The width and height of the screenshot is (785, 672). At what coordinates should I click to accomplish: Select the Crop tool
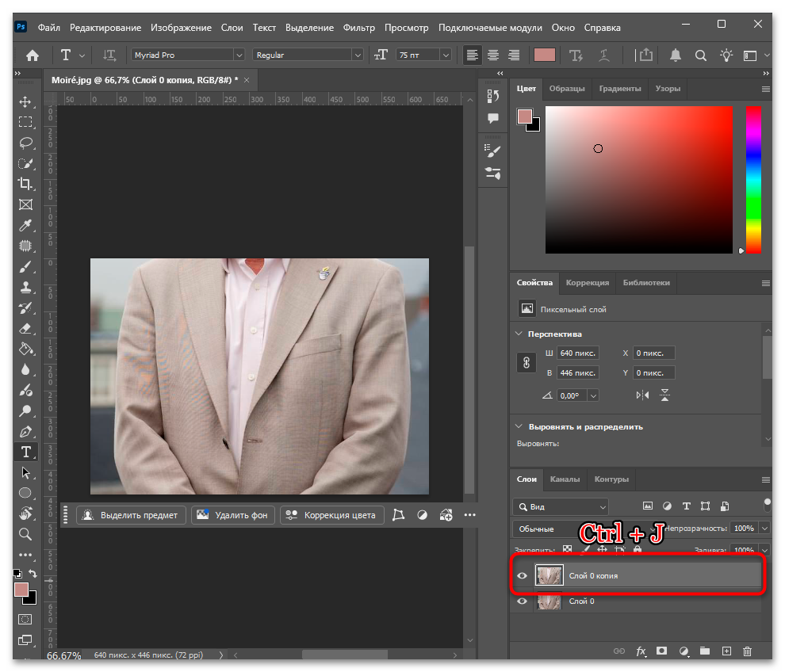tap(25, 184)
